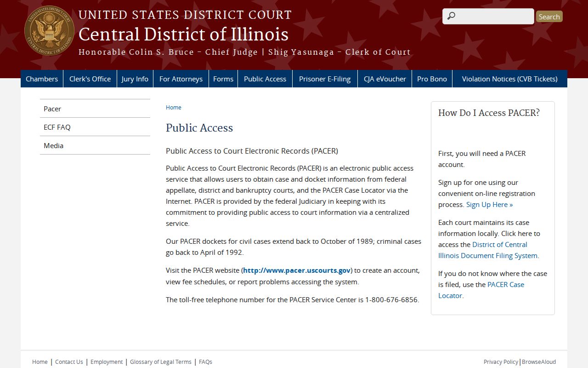
Task: Open the Public Access menu
Action: [x=265, y=79]
